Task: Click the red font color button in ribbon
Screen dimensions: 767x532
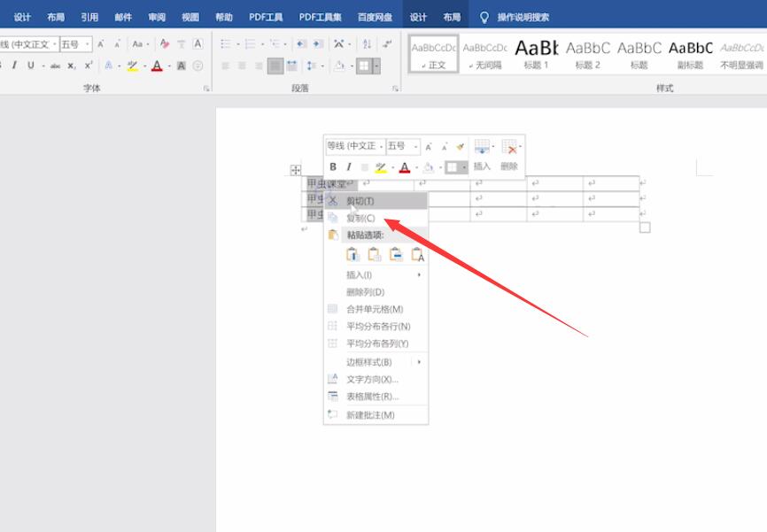Action: (156, 66)
